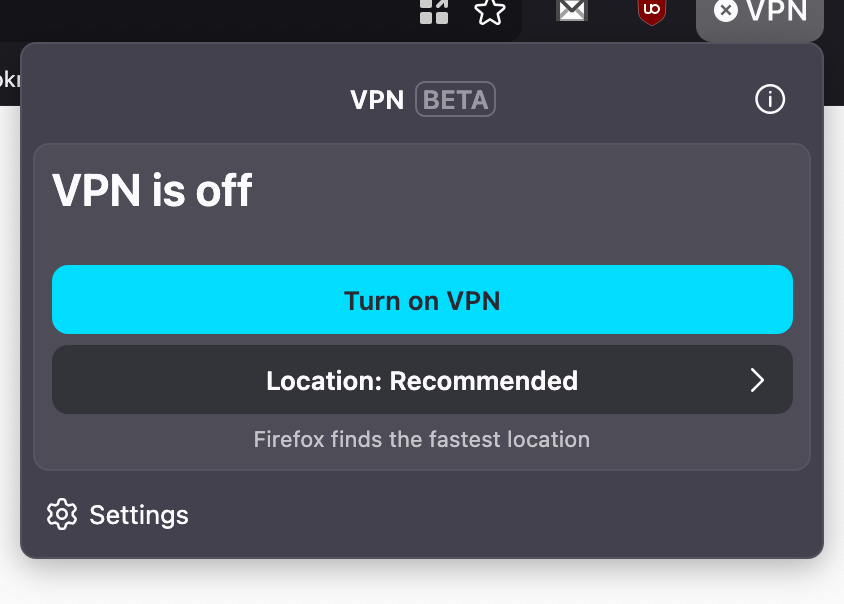
Task: Click "Firefox finds the fastest location" hint text
Action: tap(422, 439)
